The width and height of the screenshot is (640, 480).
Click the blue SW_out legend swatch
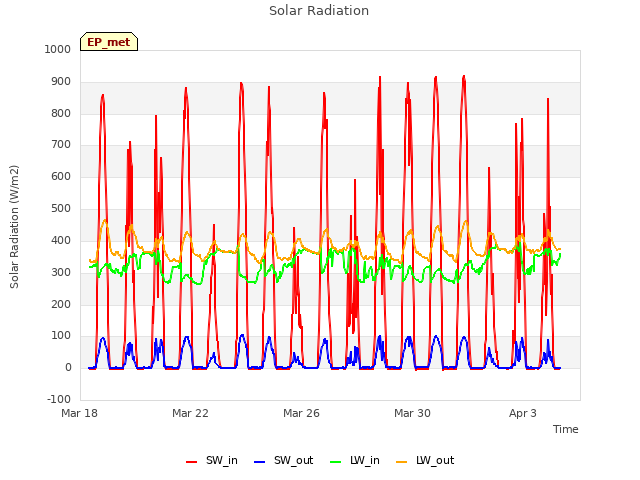260,462
